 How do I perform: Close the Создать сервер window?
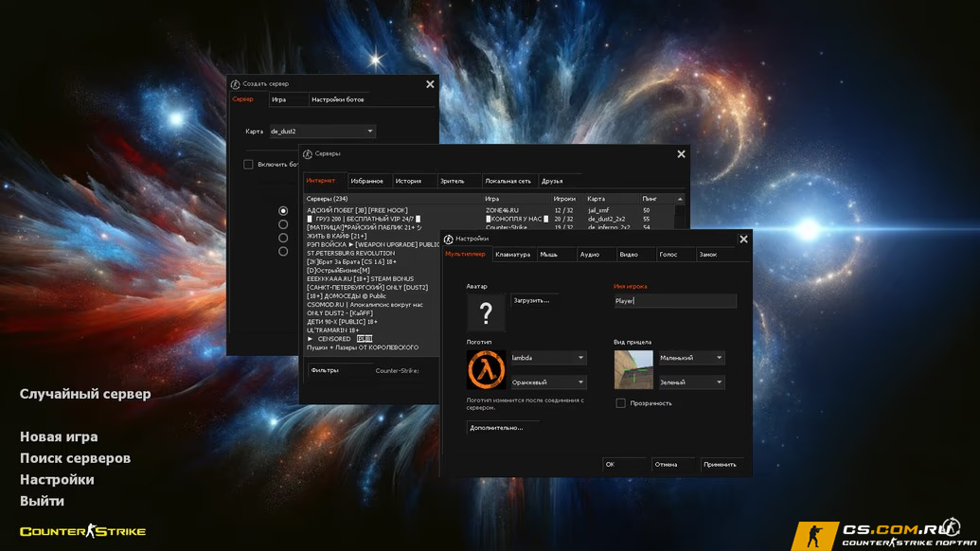[x=430, y=84]
